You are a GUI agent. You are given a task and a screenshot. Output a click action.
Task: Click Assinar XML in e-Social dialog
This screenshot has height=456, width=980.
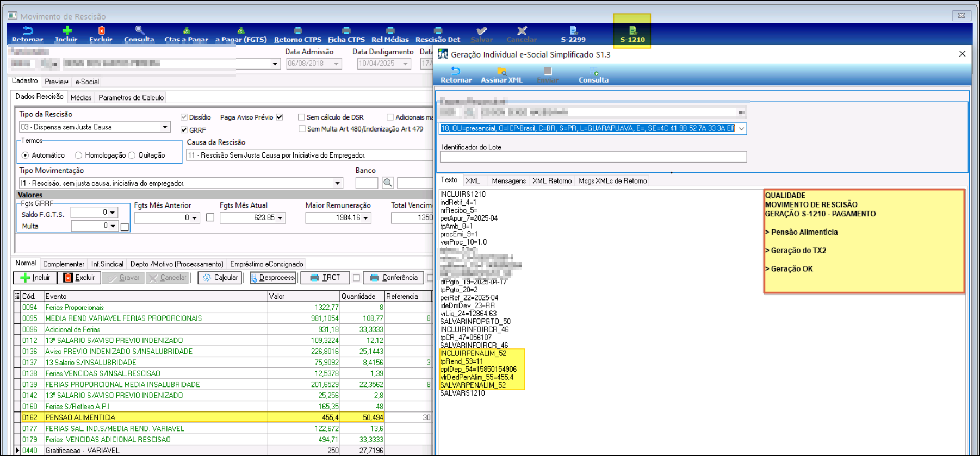click(501, 75)
